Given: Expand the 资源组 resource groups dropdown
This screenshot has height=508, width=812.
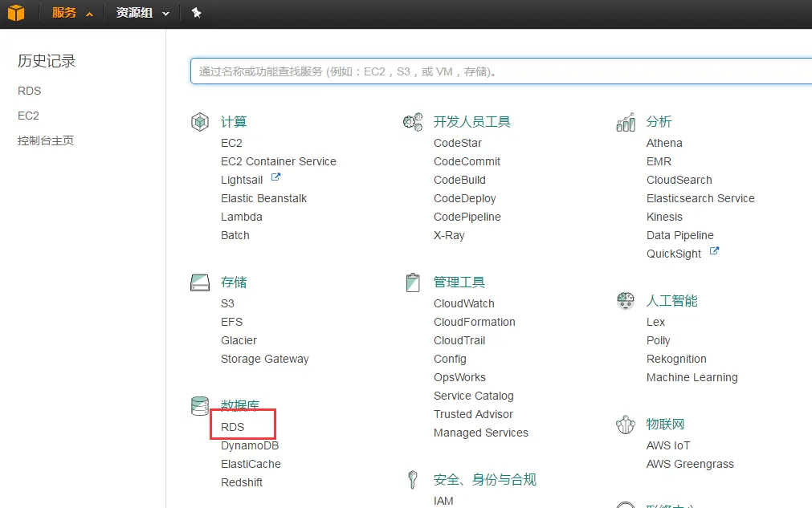Looking at the screenshot, I should 143,13.
